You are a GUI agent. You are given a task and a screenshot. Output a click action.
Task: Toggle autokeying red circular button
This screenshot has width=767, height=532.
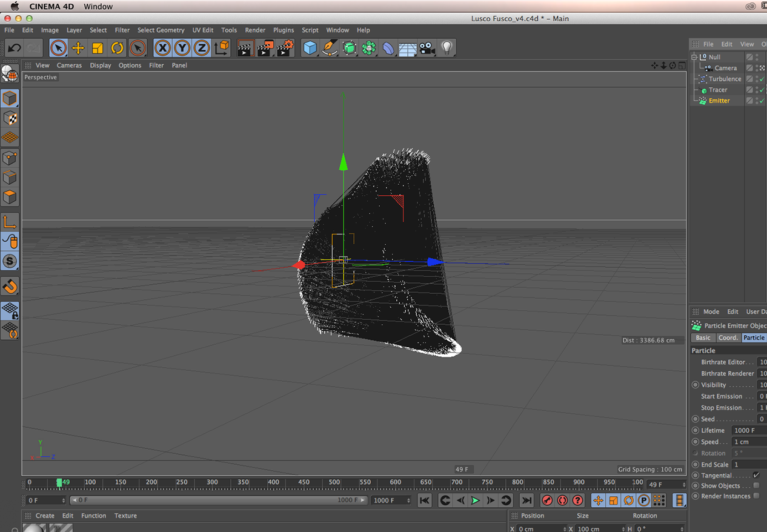(x=562, y=500)
